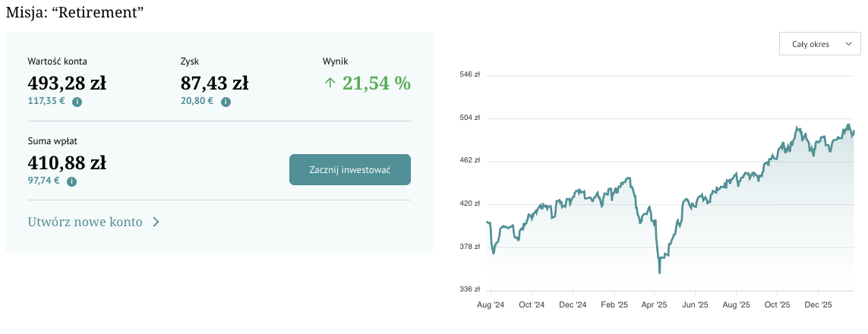Click the April 2025 dip on chart
868x334 pixels.
pyautogui.click(x=659, y=271)
